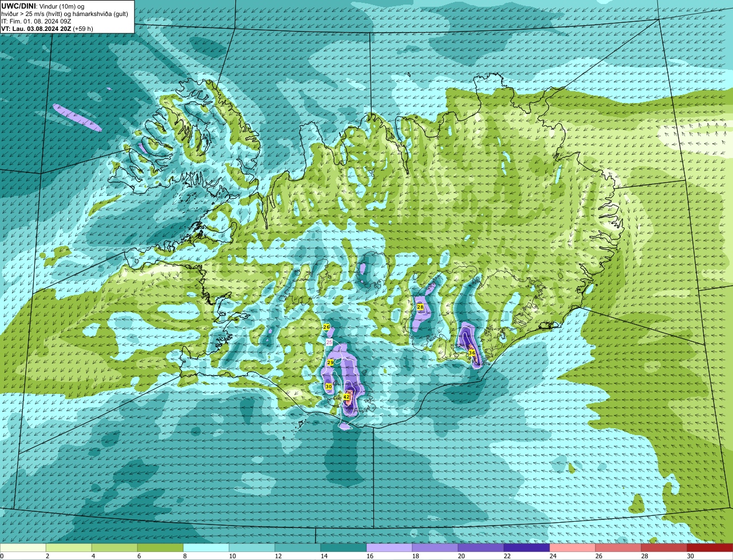Click the 18–20 purple legend swatch

[435, 547]
